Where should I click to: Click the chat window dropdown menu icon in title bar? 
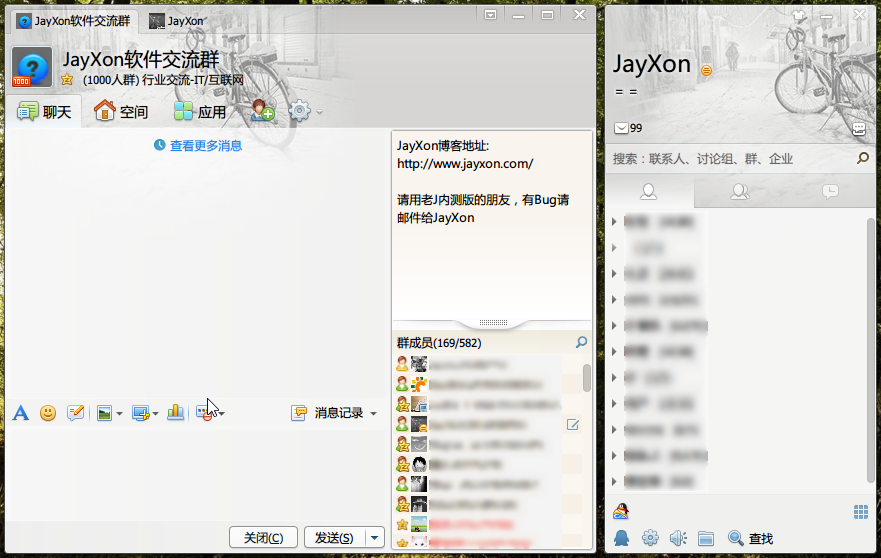491,15
